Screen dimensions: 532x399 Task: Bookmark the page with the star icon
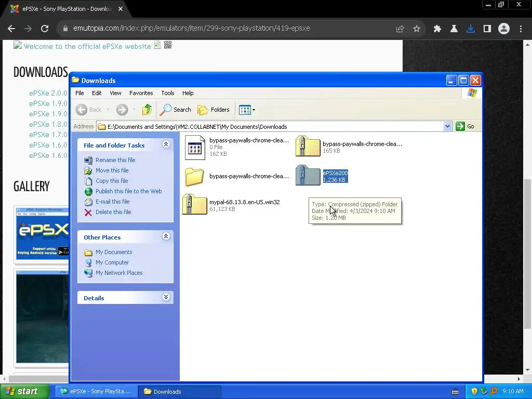[417, 29]
